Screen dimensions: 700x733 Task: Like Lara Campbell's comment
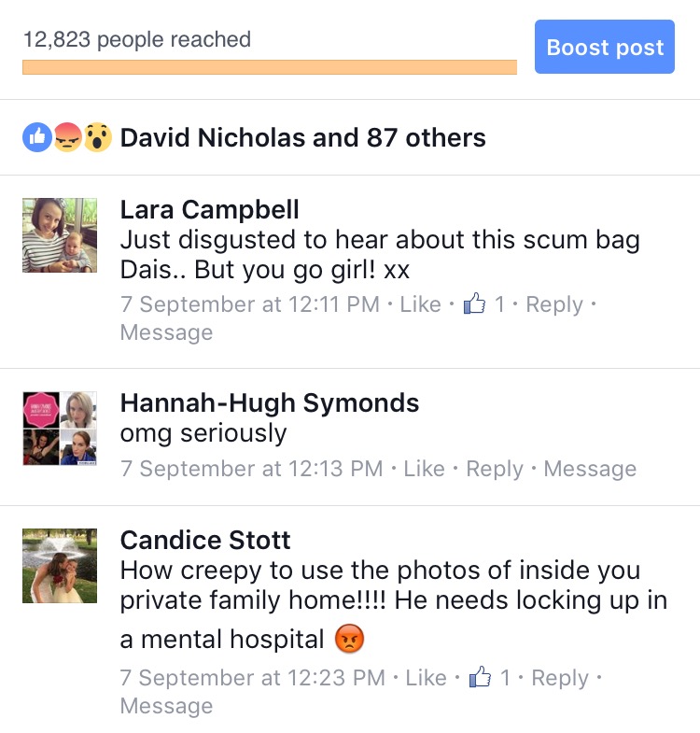tap(420, 304)
